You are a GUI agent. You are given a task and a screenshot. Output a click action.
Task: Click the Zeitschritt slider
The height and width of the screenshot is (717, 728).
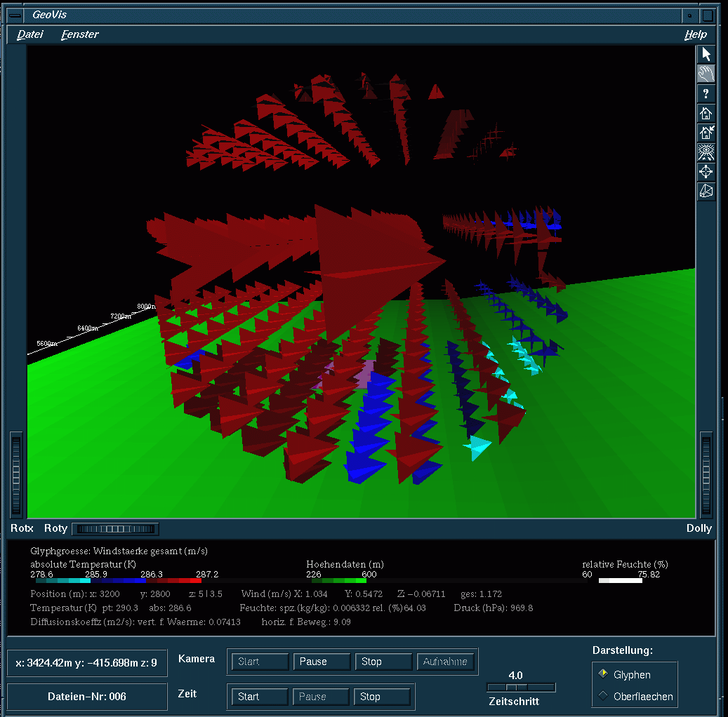click(521, 688)
